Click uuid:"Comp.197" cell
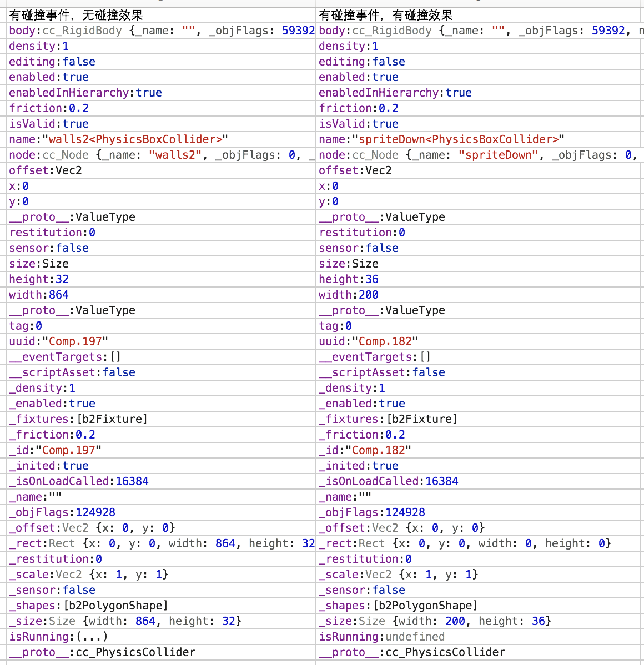The height and width of the screenshot is (665, 644). [161, 341]
